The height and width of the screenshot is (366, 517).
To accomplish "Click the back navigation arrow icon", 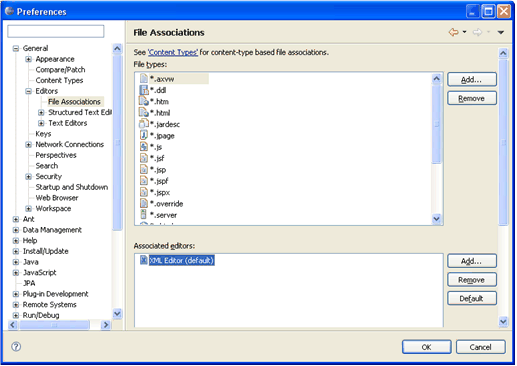I will (454, 32).
